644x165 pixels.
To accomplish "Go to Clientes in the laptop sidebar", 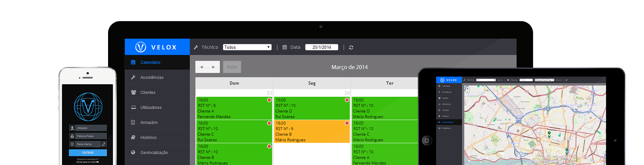I will coord(157,92).
